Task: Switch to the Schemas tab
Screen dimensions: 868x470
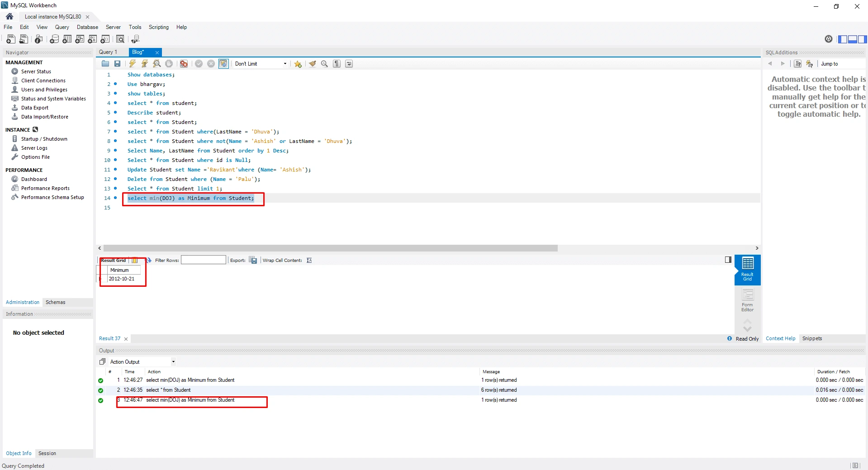Action: pos(55,302)
